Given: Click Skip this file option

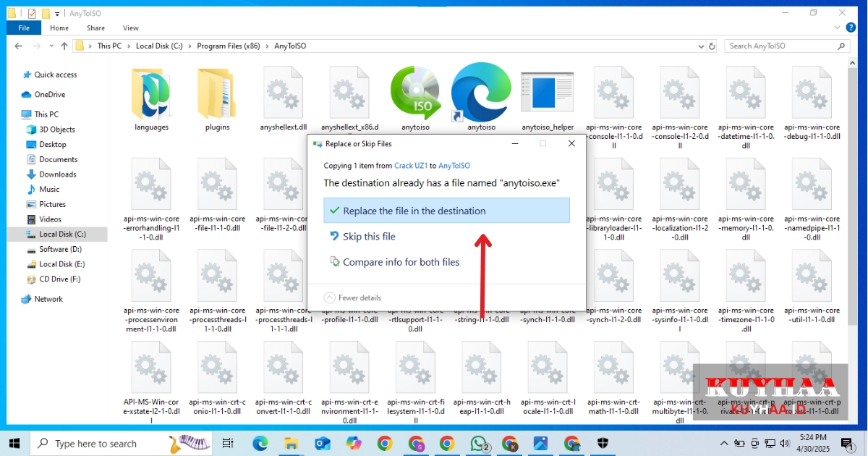Looking at the screenshot, I should pos(369,237).
